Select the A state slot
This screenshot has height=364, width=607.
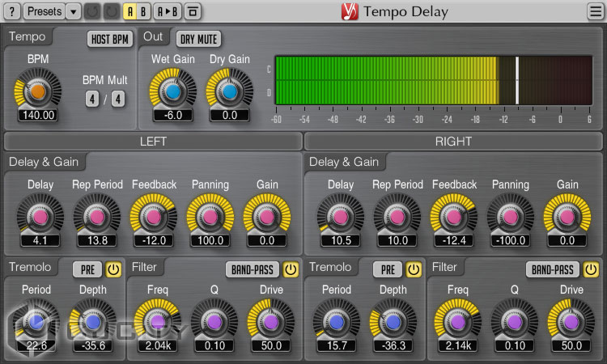tap(130, 11)
